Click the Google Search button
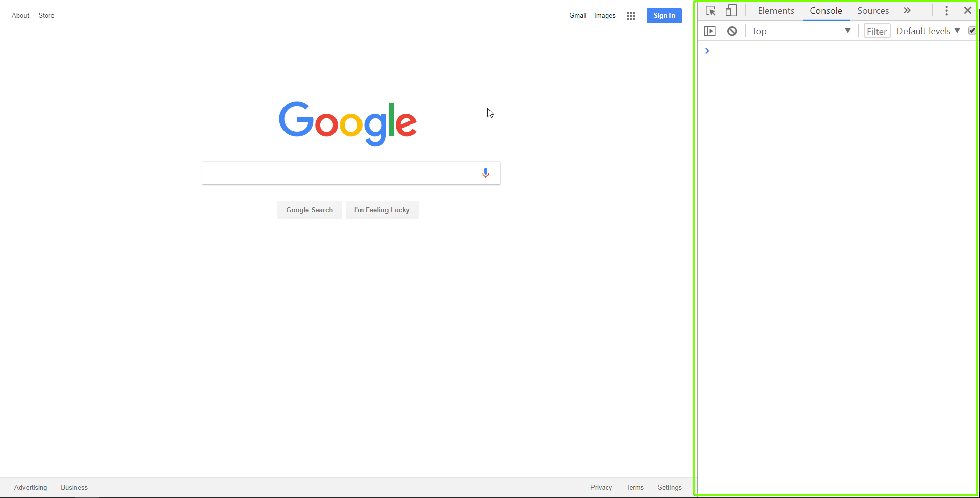Viewport: 980px width, 498px height. click(310, 210)
